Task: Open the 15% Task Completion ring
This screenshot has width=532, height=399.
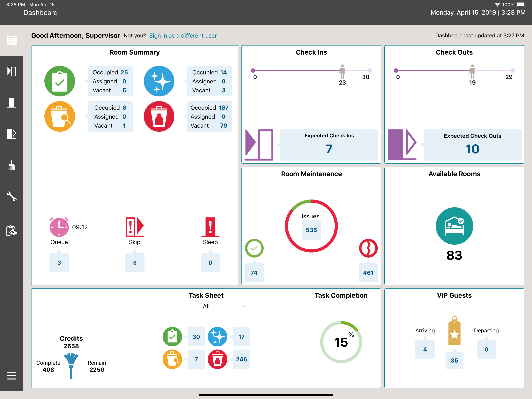Action: pyautogui.click(x=341, y=342)
